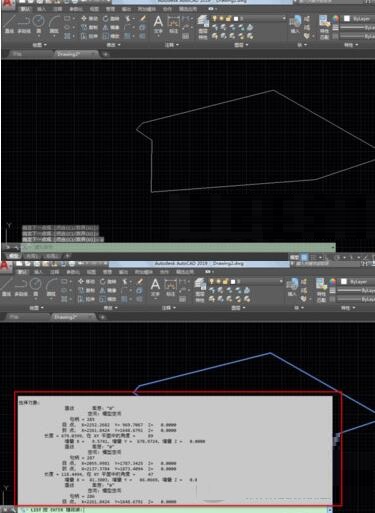
Task: Choose the Copy command in upper window ribbon
Action: click(x=89, y=27)
